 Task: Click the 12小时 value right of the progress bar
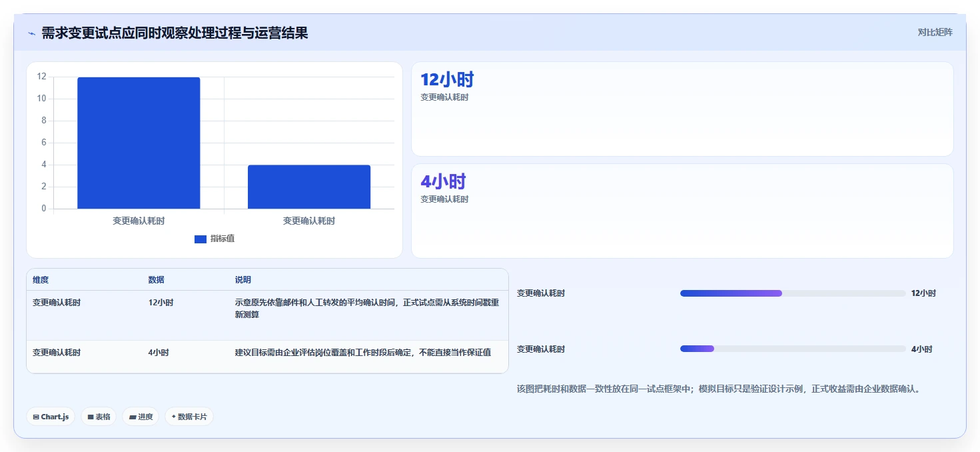pos(923,293)
